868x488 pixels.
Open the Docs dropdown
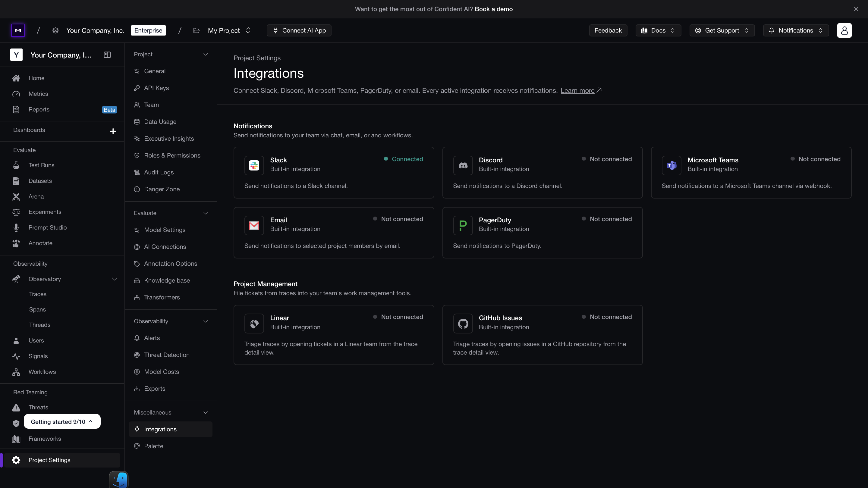coord(658,31)
